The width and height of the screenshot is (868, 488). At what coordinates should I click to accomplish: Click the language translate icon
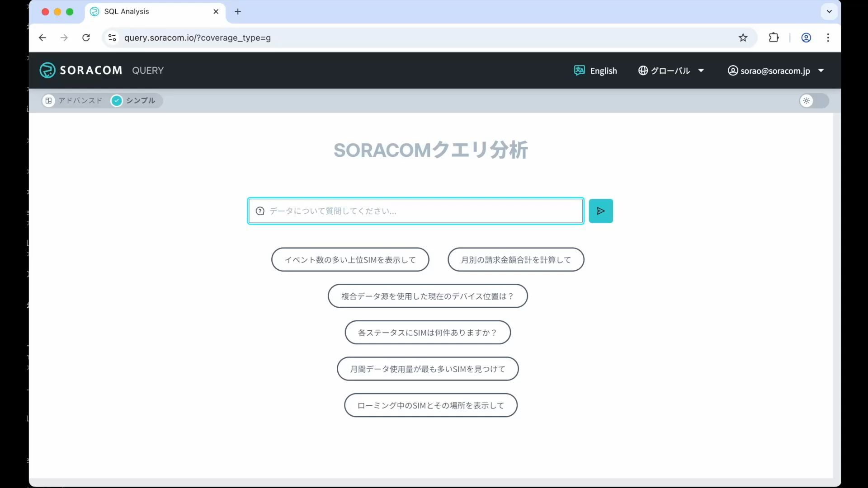coord(579,70)
